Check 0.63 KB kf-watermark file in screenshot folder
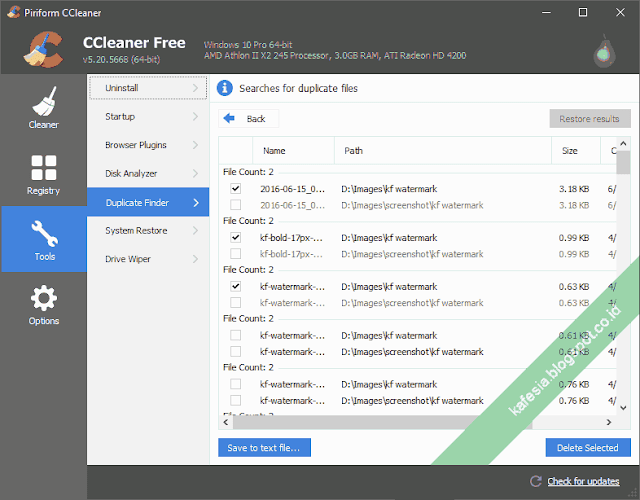This screenshot has width=640, height=500. [x=236, y=303]
